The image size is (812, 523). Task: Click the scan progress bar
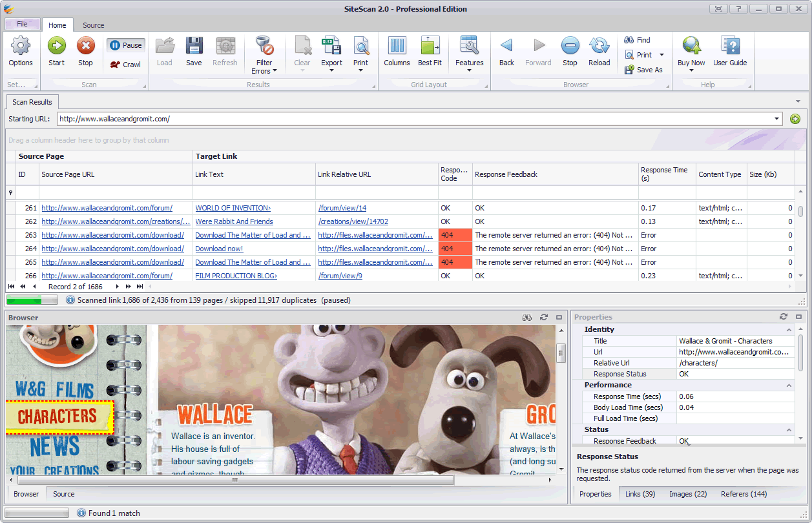(33, 300)
